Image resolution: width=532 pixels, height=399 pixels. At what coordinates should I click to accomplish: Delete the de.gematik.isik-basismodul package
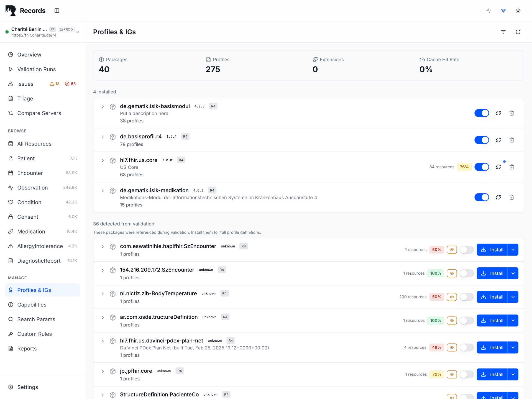coord(511,113)
